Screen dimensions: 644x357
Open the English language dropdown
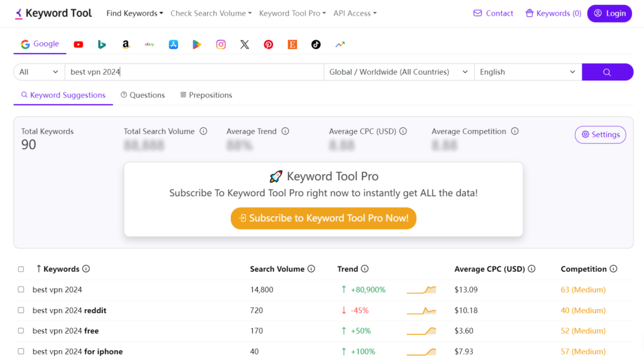528,72
